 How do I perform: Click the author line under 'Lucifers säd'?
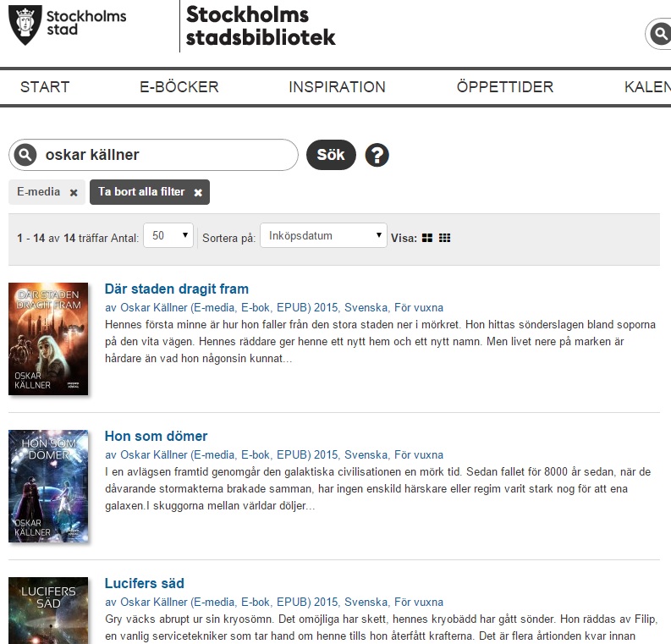click(274, 602)
